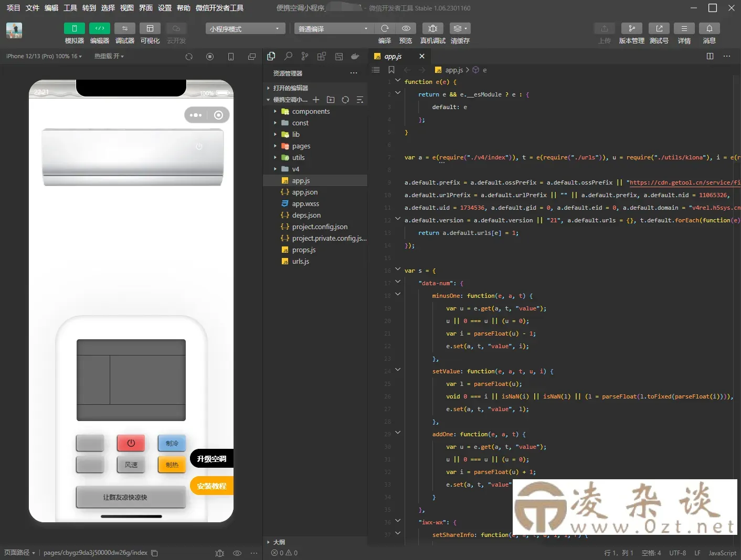Toggle the debugger panel button
Image resolution: width=741 pixels, height=560 pixels.
(x=124, y=28)
